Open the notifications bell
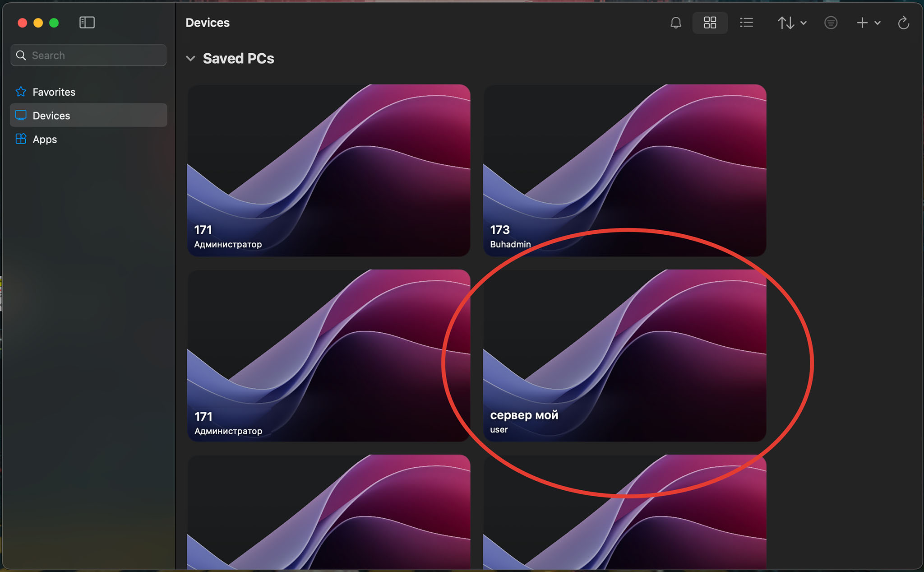Screen dimensions: 924x572 pyautogui.click(x=675, y=23)
